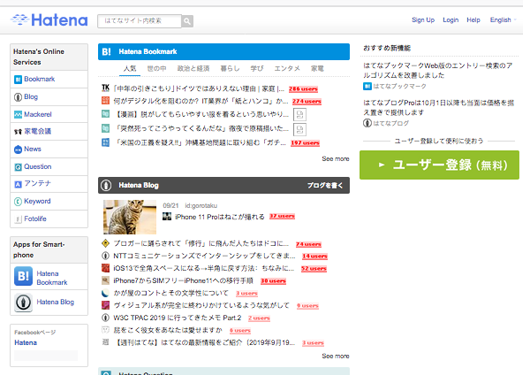
Task: Click the アンテナ service icon in sidebar
Action: [x=18, y=184]
